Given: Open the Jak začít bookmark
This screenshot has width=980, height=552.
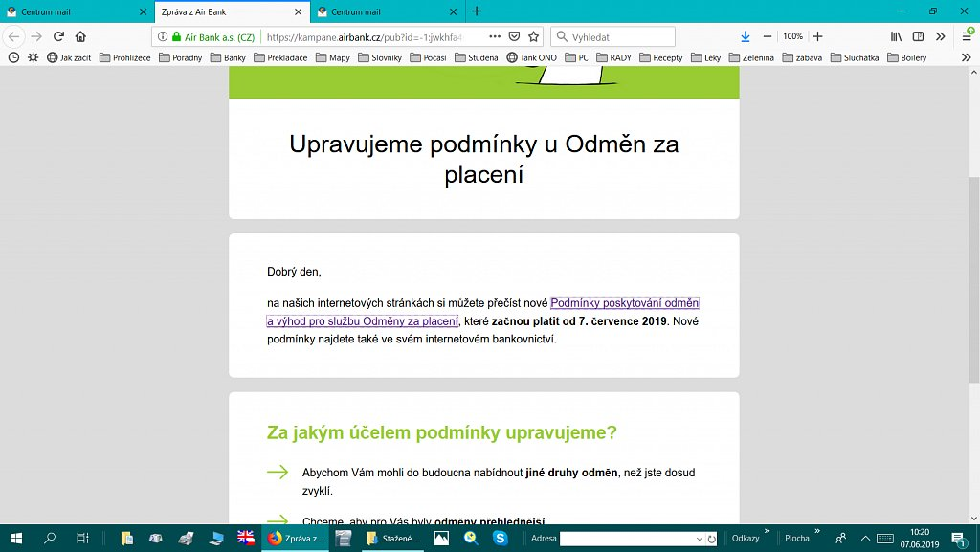Looking at the screenshot, I should [69, 57].
